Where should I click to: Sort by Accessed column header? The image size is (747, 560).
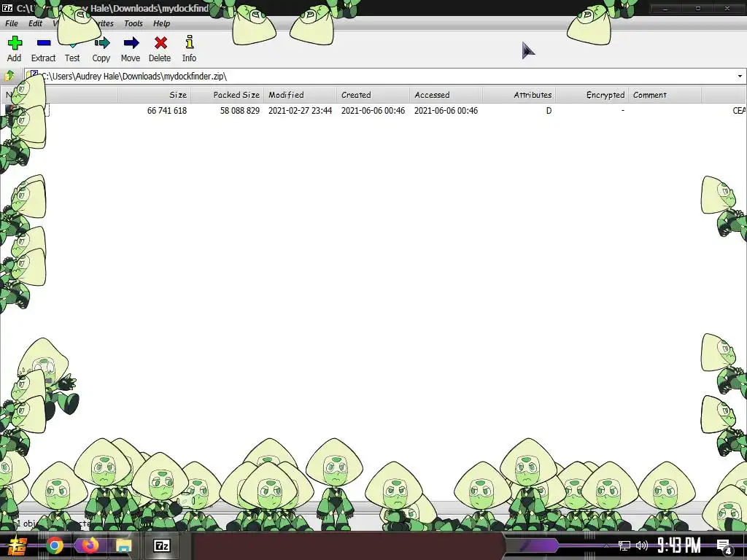[446, 95]
